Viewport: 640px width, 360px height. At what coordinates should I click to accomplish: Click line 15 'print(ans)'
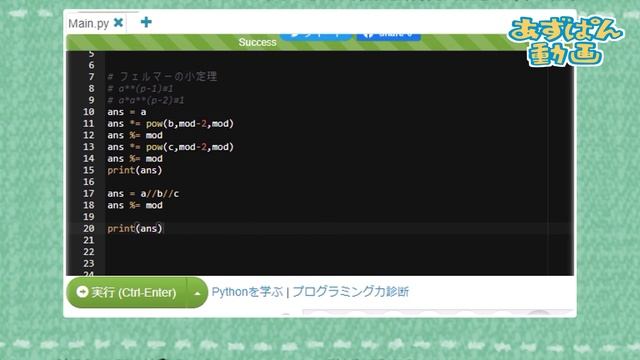tap(135, 170)
